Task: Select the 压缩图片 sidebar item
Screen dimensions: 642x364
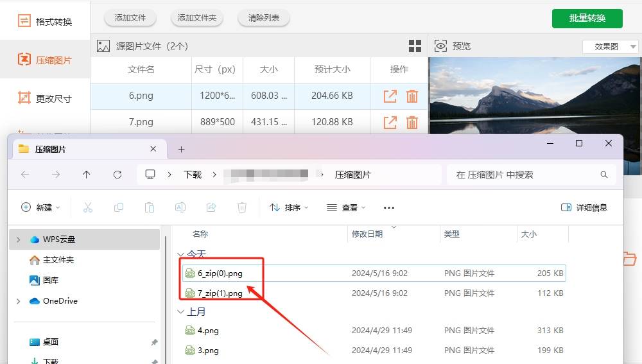Action: [45, 60]
